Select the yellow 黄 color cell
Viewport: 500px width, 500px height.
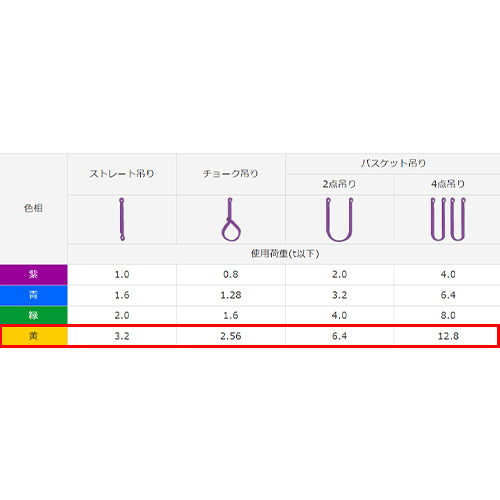tap(35, 336)
